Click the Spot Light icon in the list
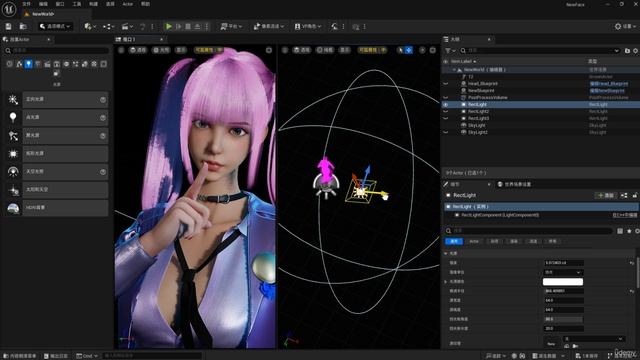Viewport: 640px width, 360px height. [13, 136]
